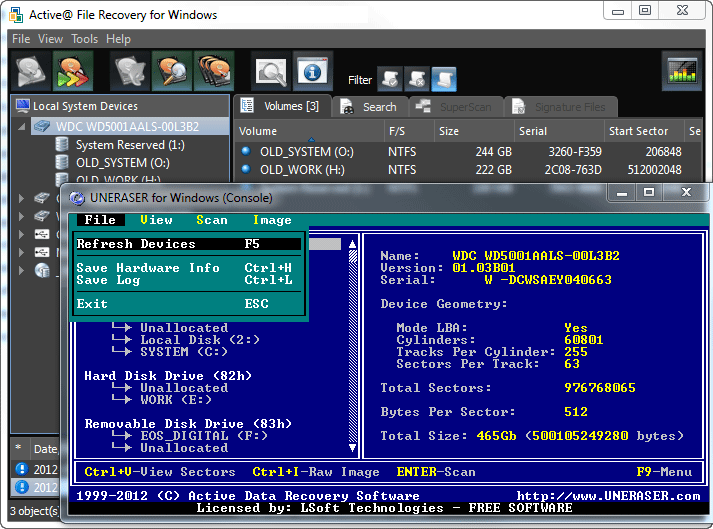
Task: Click the disk with magnifier scan icon
Action: tap(172, 71)
